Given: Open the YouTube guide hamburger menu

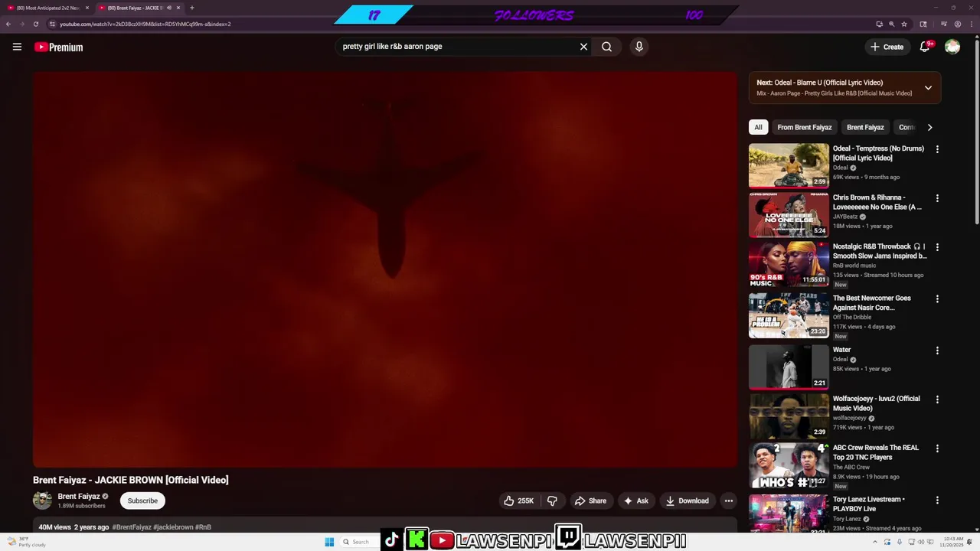Looking at the screenshot, I should click(17, 47).
